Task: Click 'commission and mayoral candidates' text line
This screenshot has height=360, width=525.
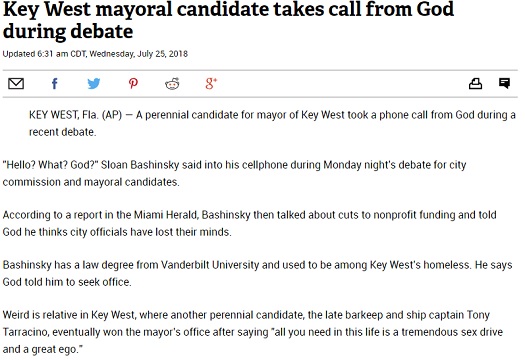Action: tap(91, 182)
